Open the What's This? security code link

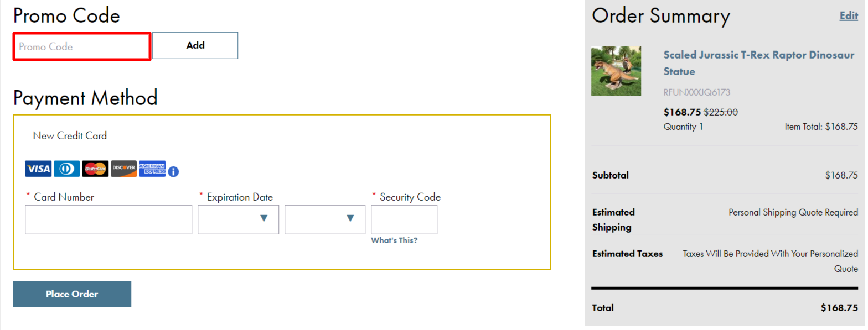tap(394, 240)
